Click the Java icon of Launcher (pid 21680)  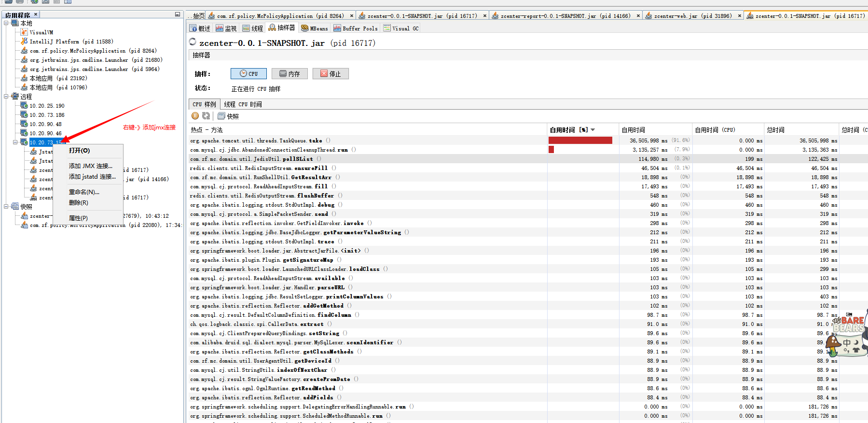pos(24,60)
